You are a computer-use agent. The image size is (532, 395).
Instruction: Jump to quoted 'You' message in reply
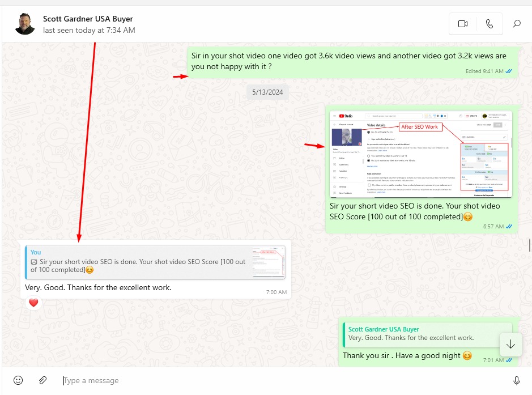click(139, 262)
